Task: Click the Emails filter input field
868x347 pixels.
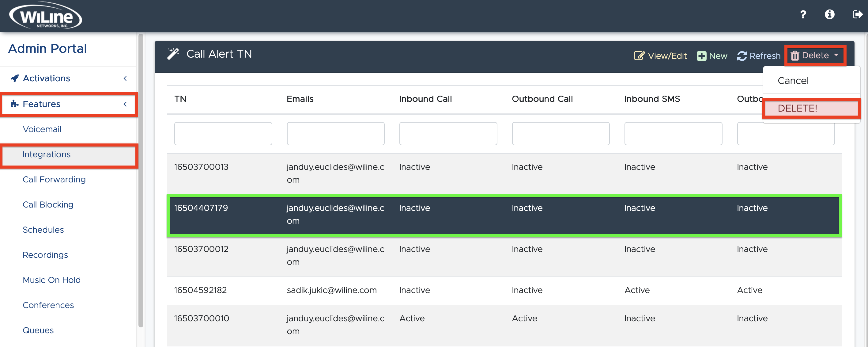Action: point(335,134)
